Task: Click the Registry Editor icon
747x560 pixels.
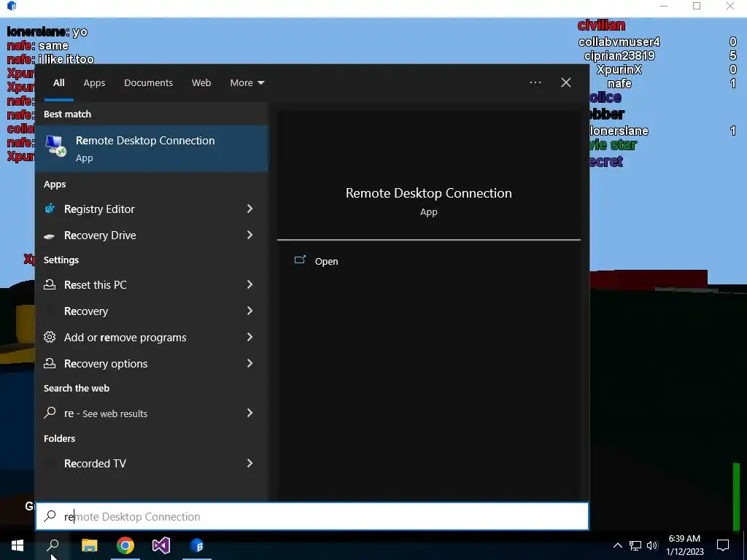Action: point(50,209)
